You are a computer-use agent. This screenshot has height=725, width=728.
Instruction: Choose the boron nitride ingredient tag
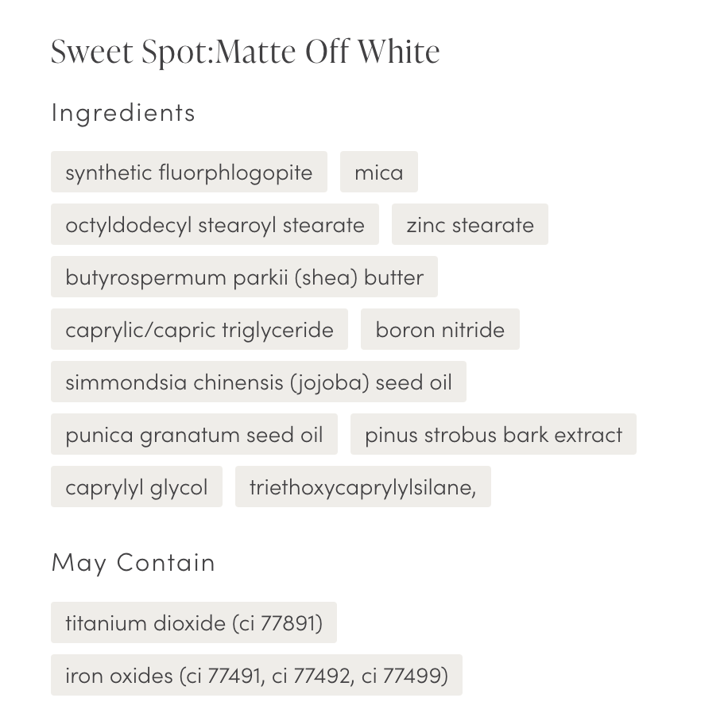tap(440, 329)
